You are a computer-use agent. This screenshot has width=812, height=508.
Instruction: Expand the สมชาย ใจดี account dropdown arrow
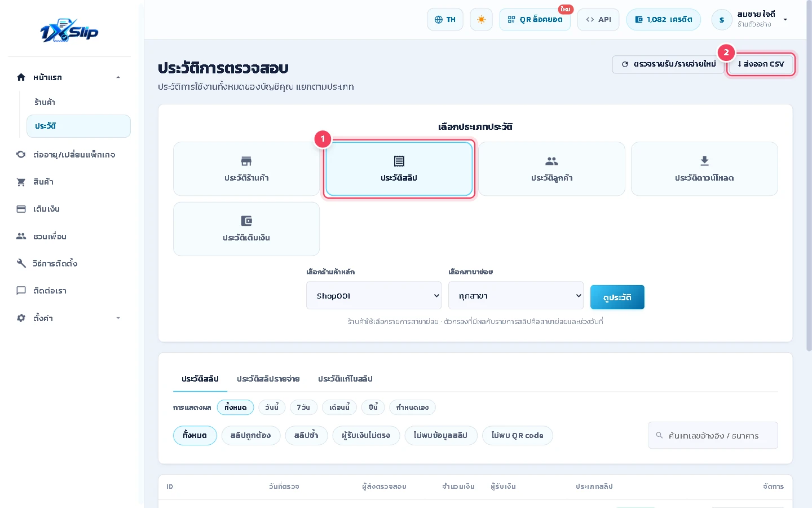coord(785,20)
